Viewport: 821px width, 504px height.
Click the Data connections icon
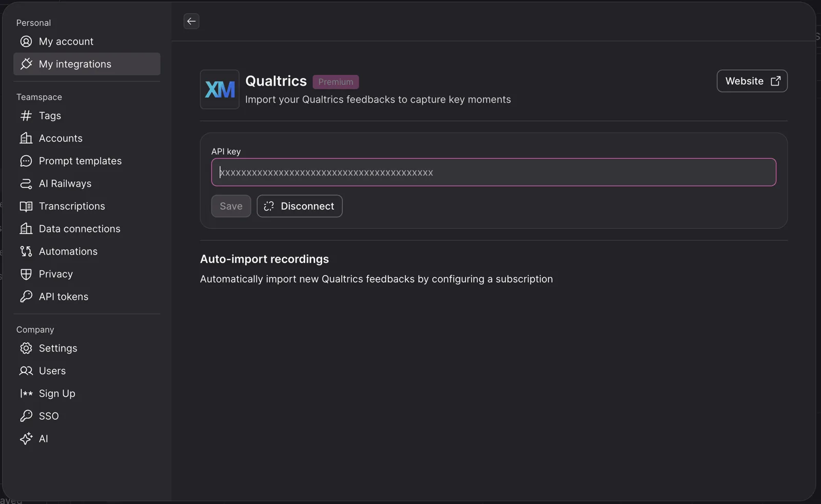26,229
